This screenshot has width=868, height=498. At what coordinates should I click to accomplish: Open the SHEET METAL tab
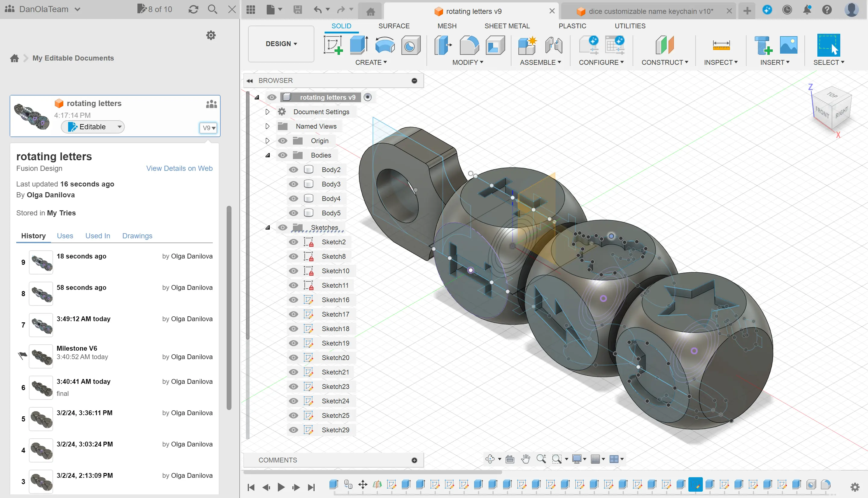pyautogui.click(x=507, y=26)
